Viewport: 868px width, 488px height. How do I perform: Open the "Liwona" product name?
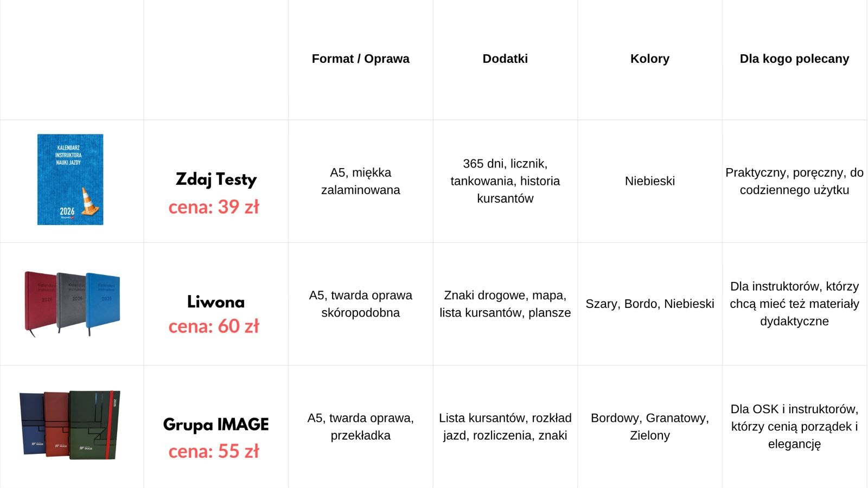pos(216,302)
